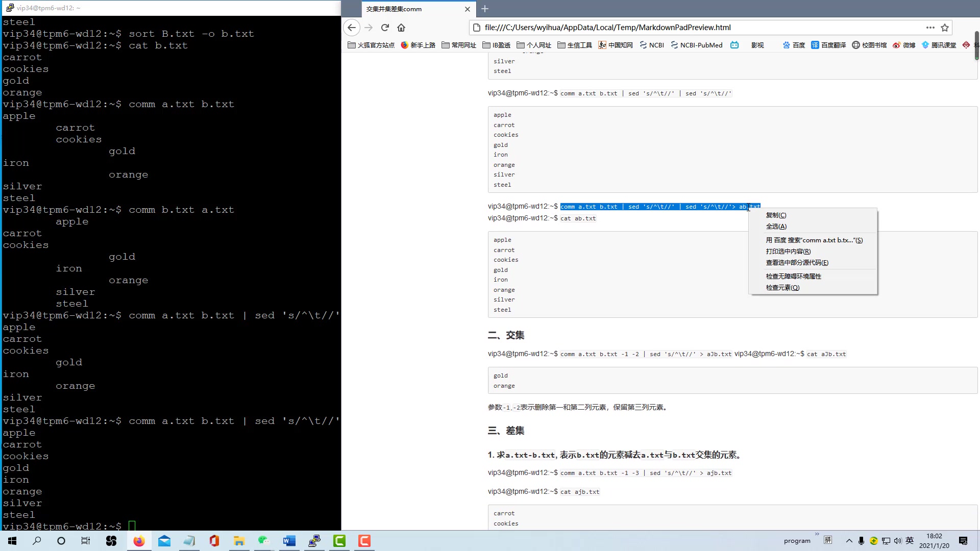Toggle the 英 input language indicator
980x551 pixels.
pos(910,541)
